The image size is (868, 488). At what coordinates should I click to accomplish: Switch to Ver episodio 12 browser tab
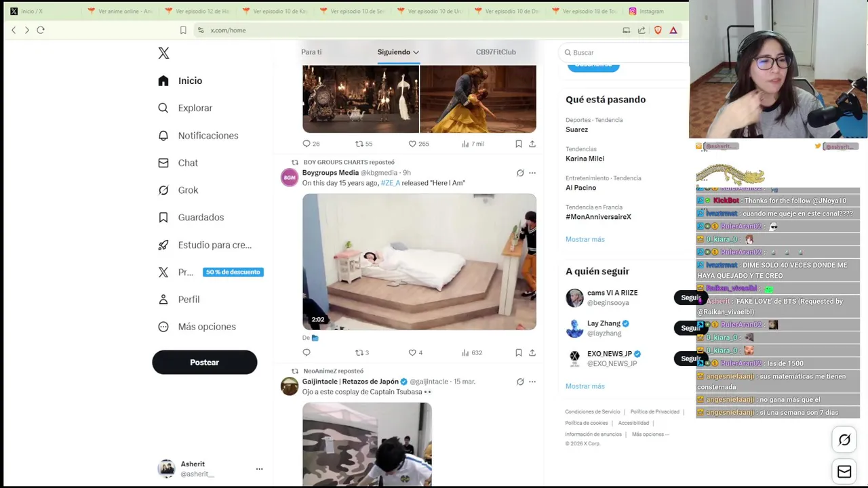(197, 11)
